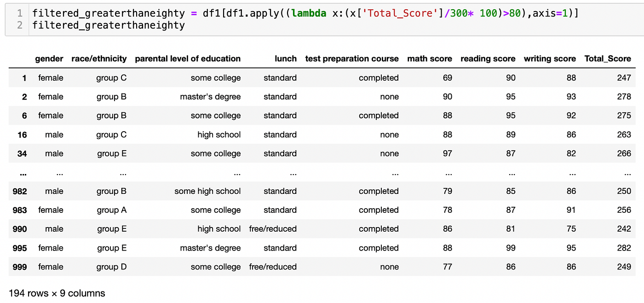Select row index 16

click(22, 135)
